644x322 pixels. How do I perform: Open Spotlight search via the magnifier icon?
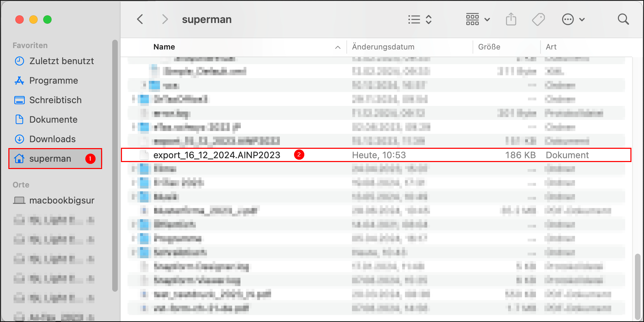coord(623,20)
